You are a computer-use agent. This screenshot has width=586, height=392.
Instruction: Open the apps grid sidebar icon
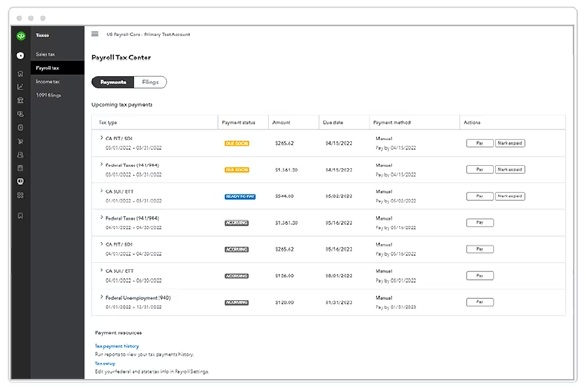pyautogui.click(x=20, y=195)
